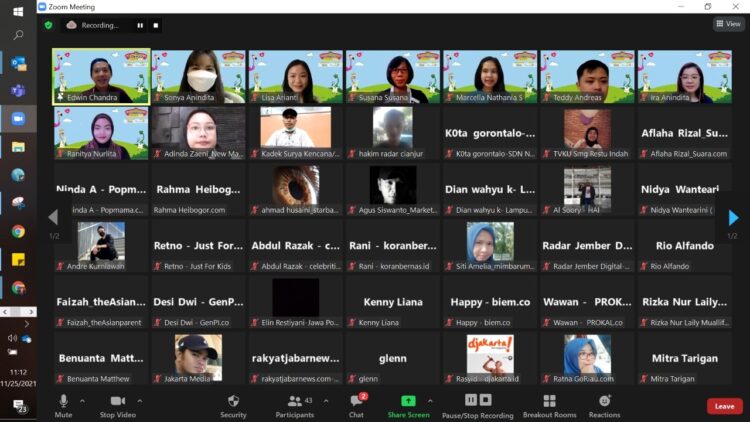This screenshot has width=750, height=422.
Task: Open Breakout Rooms
Action: pyautogui.click(x=549, y=403)
